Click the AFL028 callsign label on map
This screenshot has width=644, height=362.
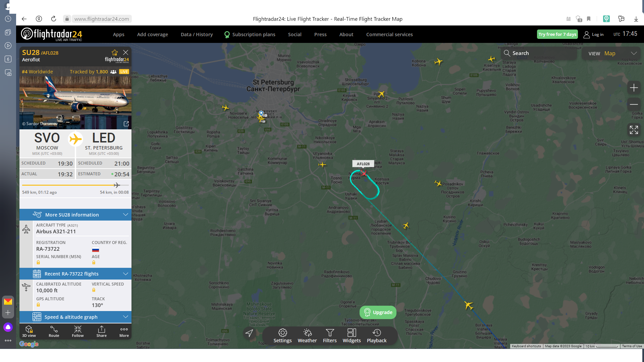click(363, 164)
